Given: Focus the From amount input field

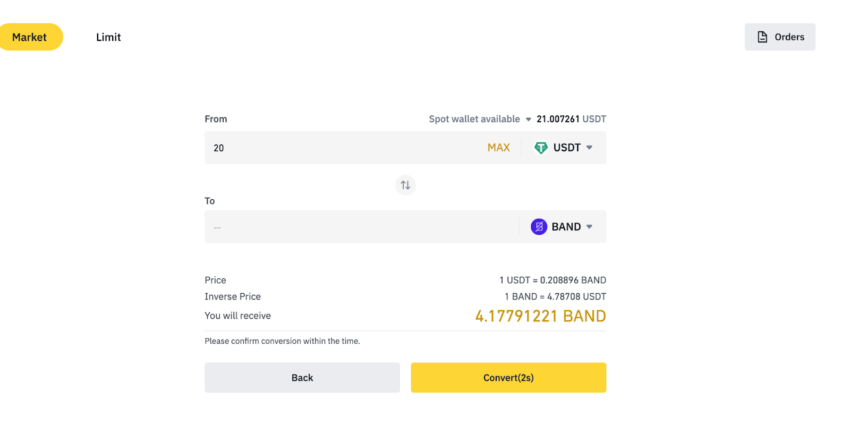Looking at the screenshot, I should 340,148.
